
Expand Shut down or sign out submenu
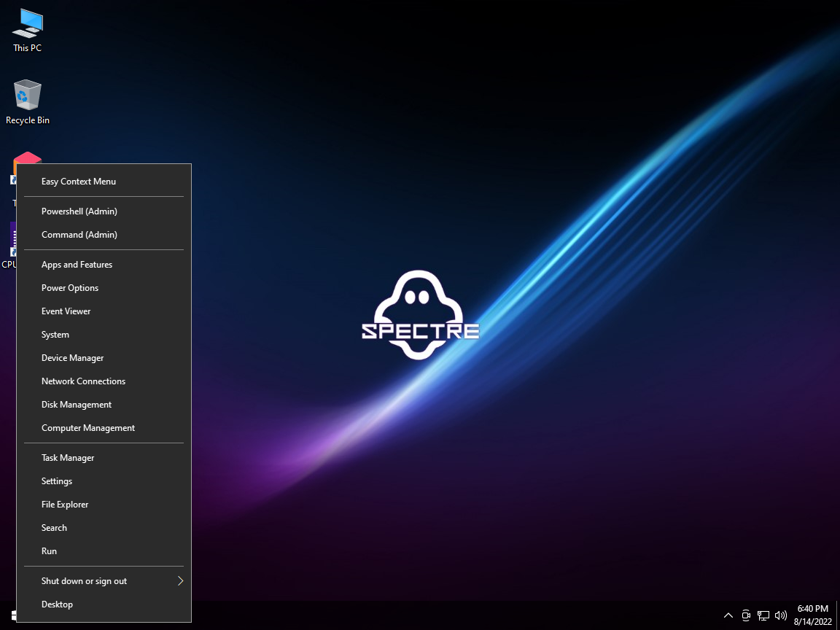[104, 581]
